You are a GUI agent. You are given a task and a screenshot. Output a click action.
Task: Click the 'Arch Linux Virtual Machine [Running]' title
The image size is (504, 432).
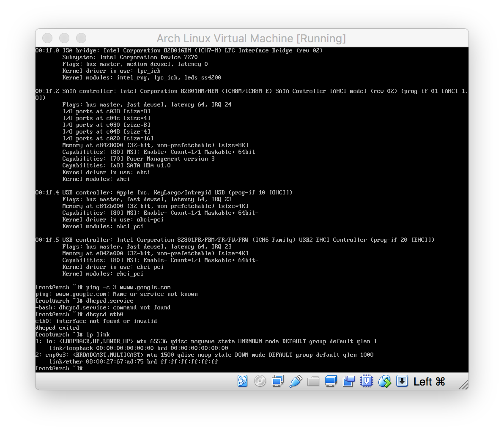click(x=251, y=38)
